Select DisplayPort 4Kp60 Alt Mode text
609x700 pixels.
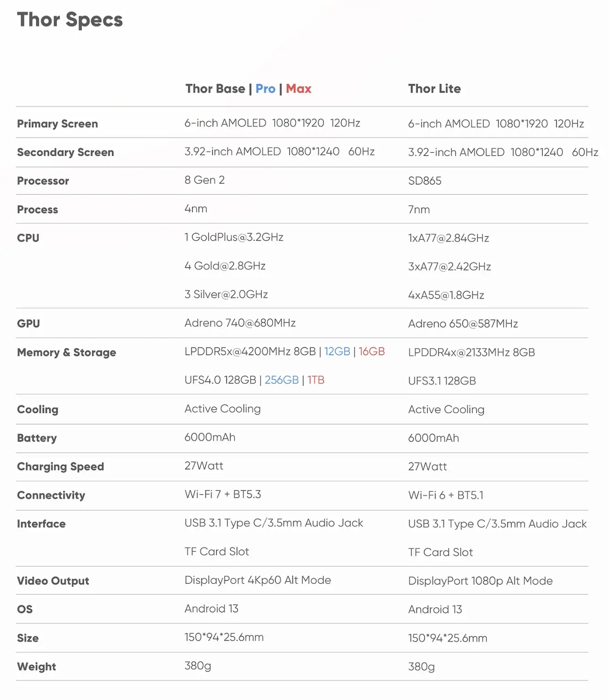(257, 580)
